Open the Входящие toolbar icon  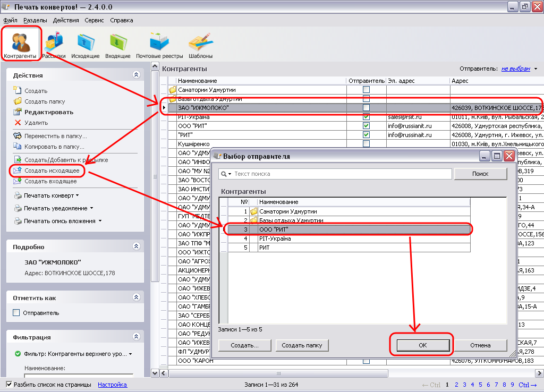(x=117, y=44)
